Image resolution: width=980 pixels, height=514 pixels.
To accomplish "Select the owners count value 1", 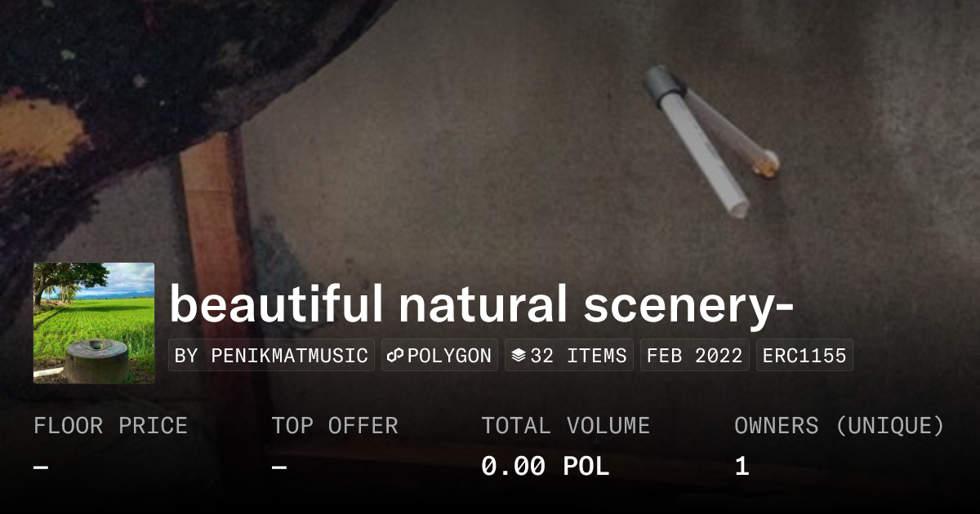I will coord(742,467).
